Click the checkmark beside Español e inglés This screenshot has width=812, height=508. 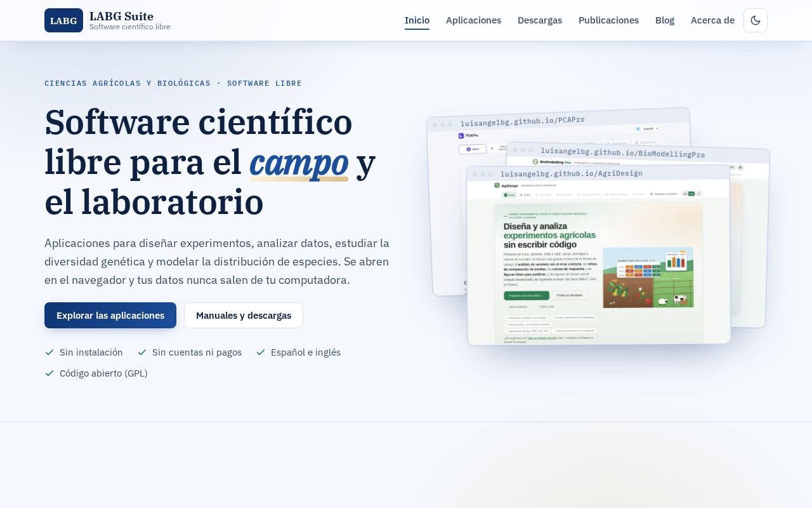click(261, 352)
